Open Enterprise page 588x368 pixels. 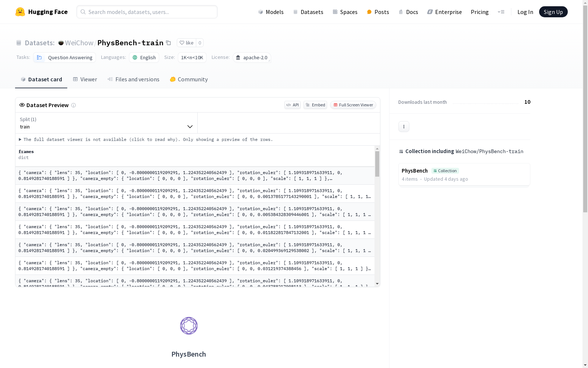click(444, 12)
